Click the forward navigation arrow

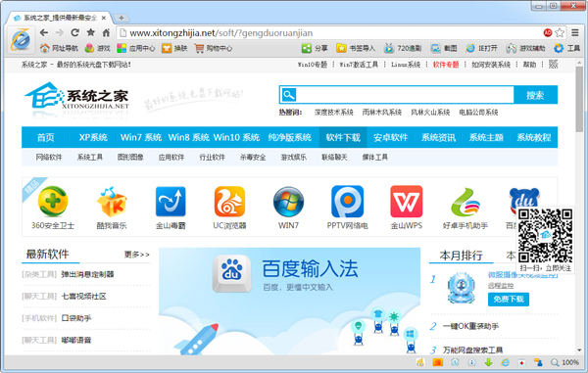[59, 33]
